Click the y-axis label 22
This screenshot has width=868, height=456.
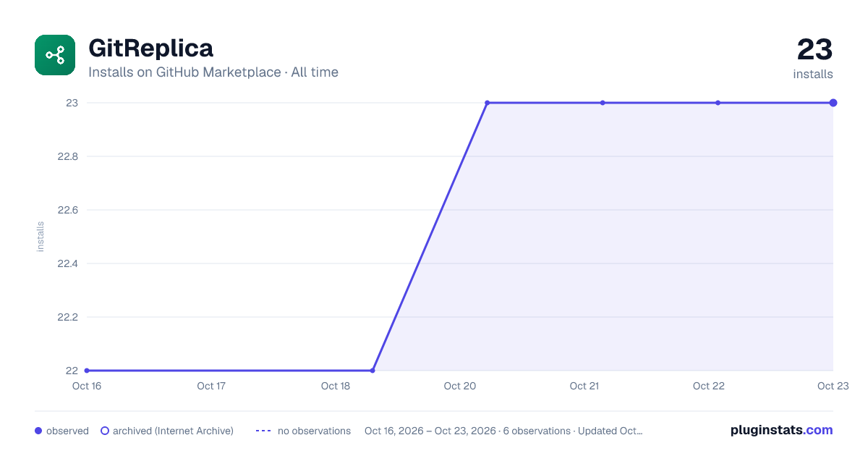(x=72, y=371)
